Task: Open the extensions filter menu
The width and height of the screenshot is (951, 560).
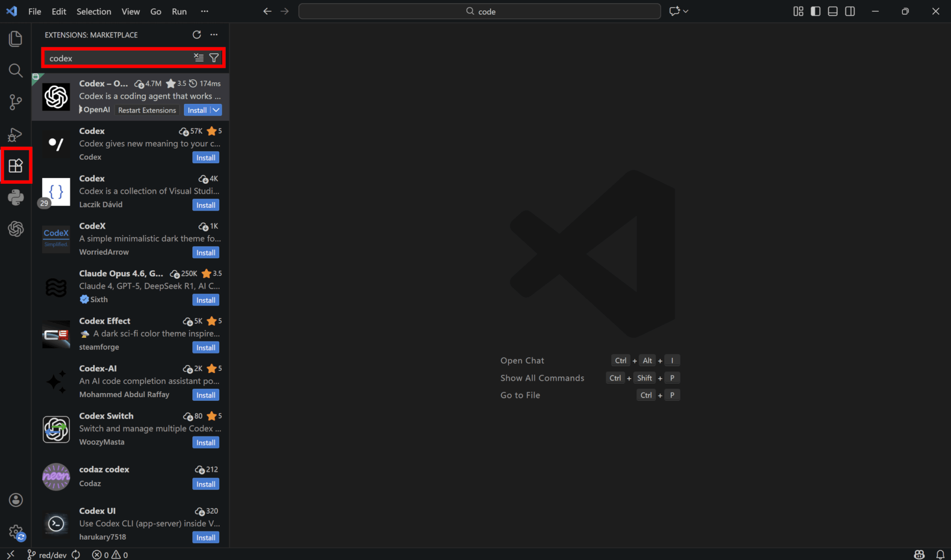Action: pos(214,58)
